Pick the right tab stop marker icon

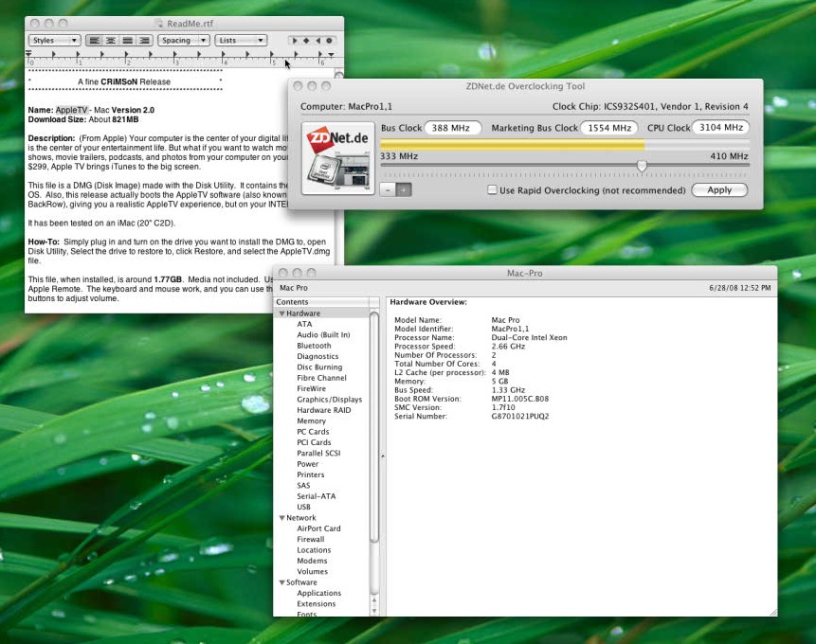[317, 41]
